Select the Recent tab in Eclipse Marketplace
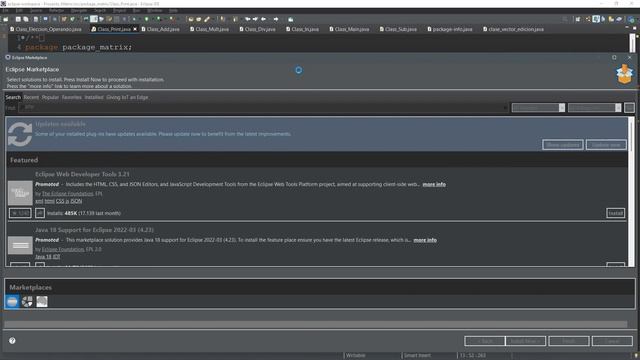The height and width of the screenshot is (360, 640). [31, 97]
